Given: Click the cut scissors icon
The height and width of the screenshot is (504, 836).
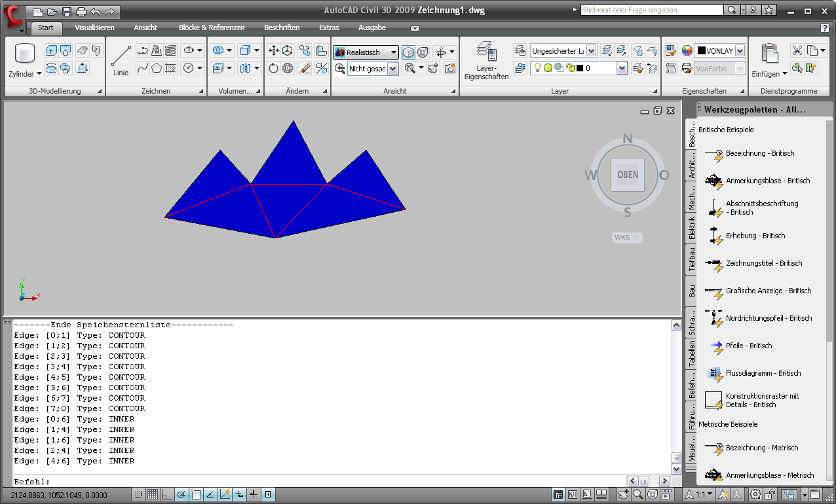Looking at the screenshot, I should pyautogui.click(x=797, y=51).
